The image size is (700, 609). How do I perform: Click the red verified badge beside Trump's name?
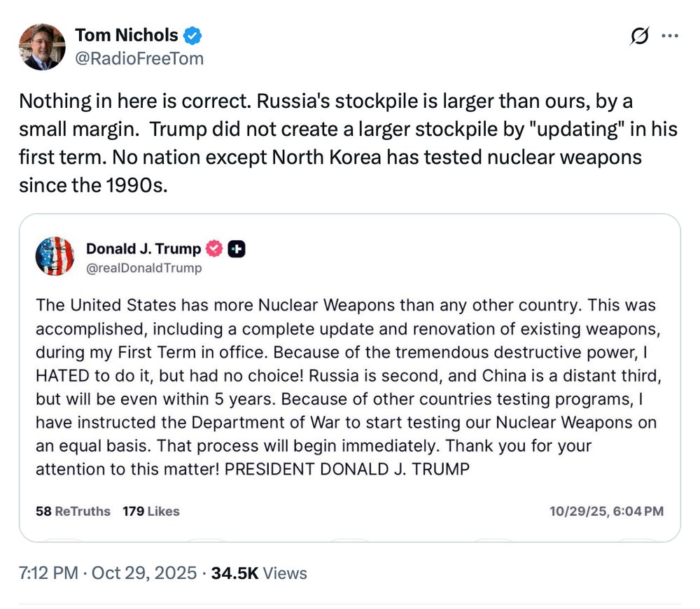[x=214, y=249]
